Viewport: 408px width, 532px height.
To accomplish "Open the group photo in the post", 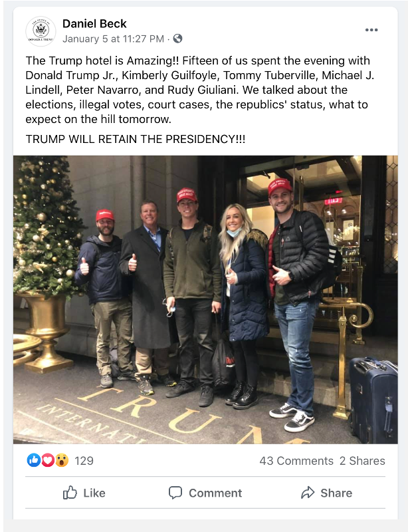I will pyautogui.click(x=205, y=300).
